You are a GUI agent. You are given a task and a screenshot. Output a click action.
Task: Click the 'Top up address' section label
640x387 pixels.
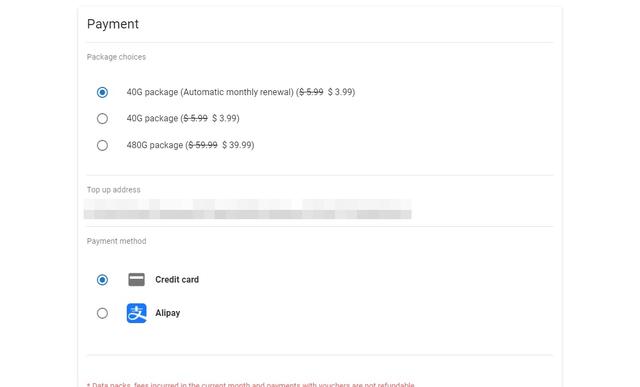(x=113, y=190)
